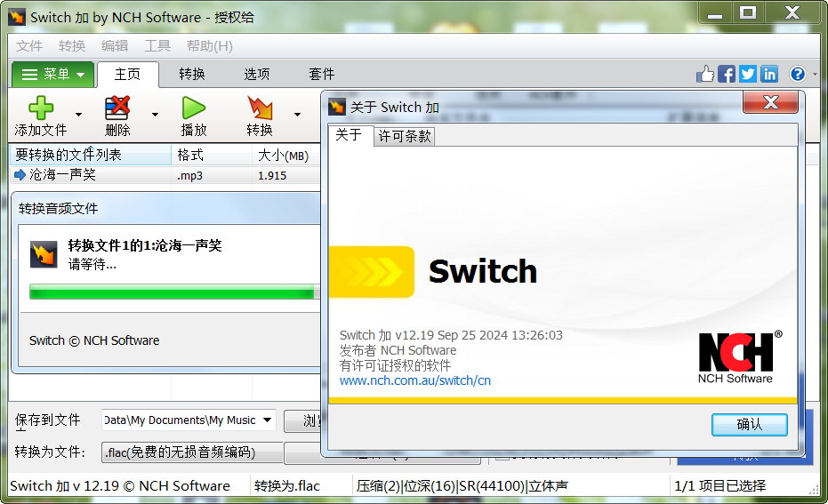Click the LinkedIn share icon
Image resolution: width=828 pixels, height=504 pixels.
(769, 74)
